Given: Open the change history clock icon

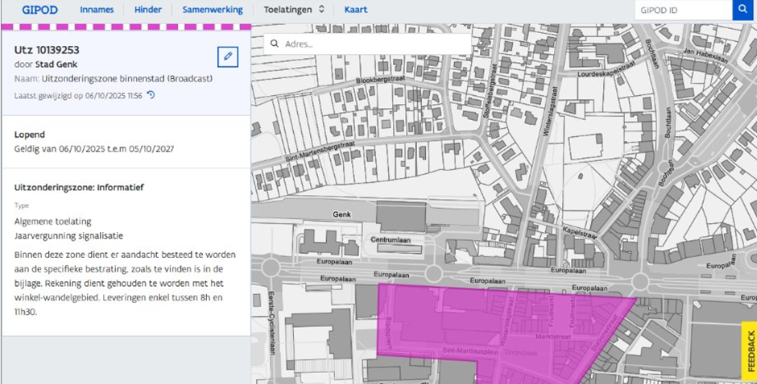Looking at the screenshot, I should (x=151, y=95).
